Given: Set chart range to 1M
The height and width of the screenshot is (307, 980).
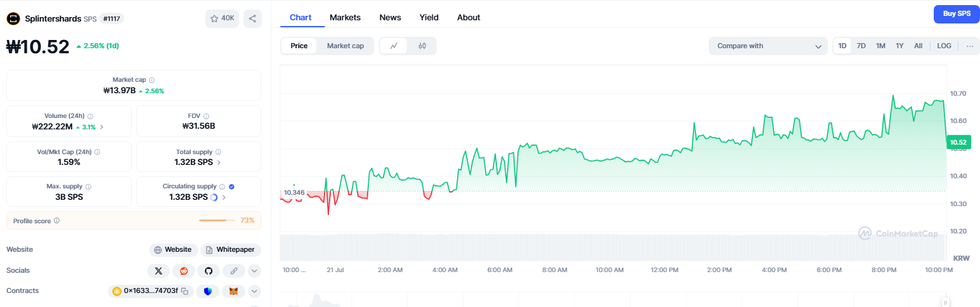Looking at the screenshot, I should 880,46.
